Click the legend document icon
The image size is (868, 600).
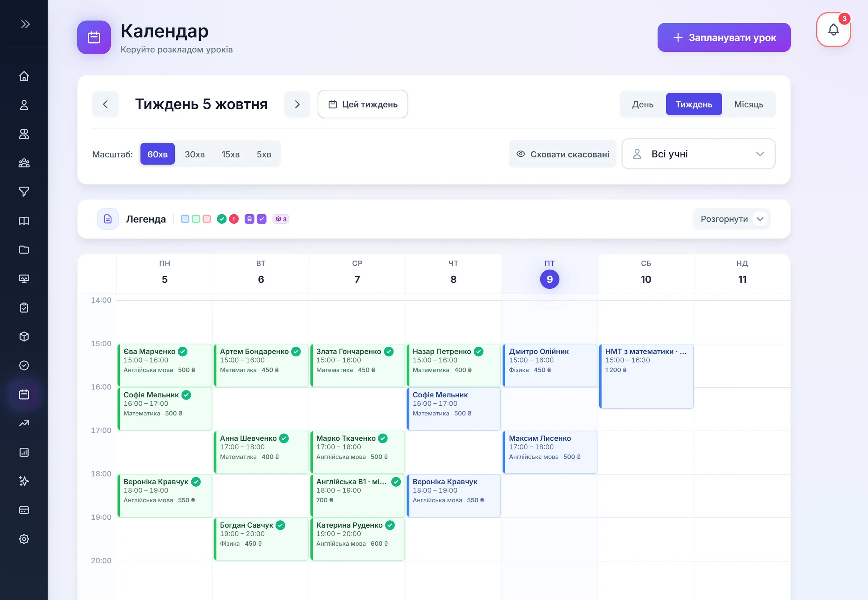click(x=108, y=219)
